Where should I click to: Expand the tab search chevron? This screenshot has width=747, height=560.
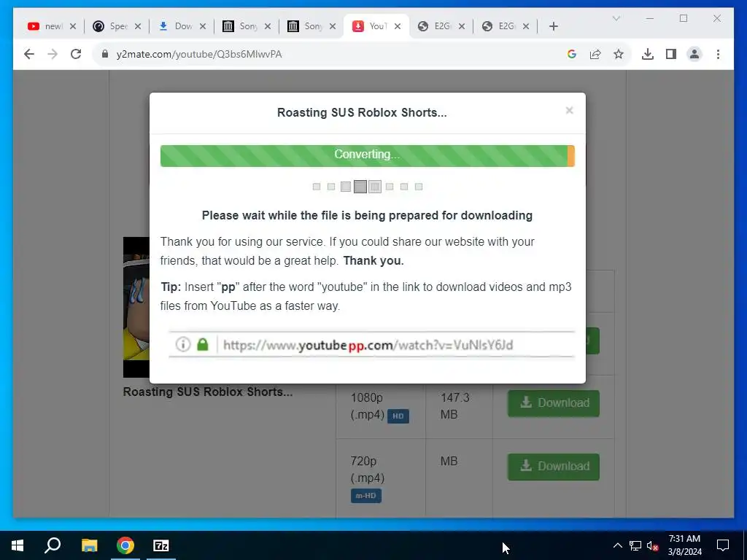(616, 18)
